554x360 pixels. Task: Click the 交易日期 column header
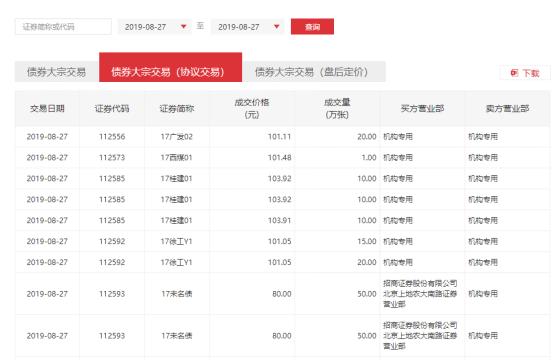[x=47, y=108]
